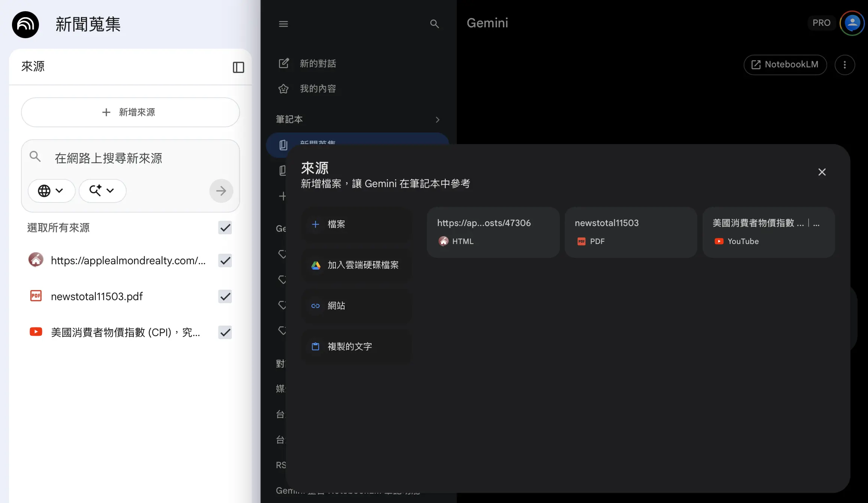Open the https://ap...osts/47306 HTML source card

pos(493,232)
